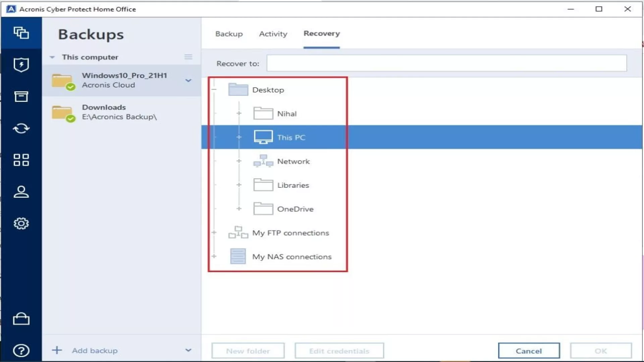Open Add backup dropdown arrow
Viewport: 644px width, 362px height.
click(188, 350)
